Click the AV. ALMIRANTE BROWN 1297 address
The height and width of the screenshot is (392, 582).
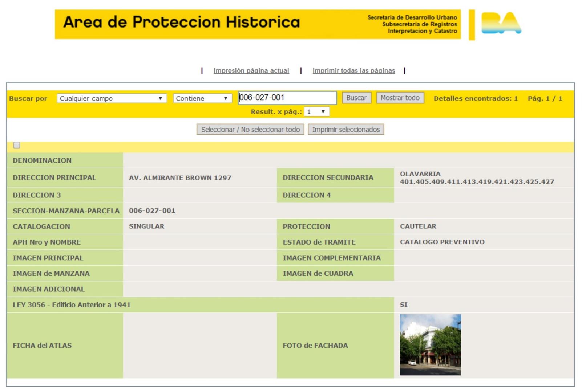180,178
